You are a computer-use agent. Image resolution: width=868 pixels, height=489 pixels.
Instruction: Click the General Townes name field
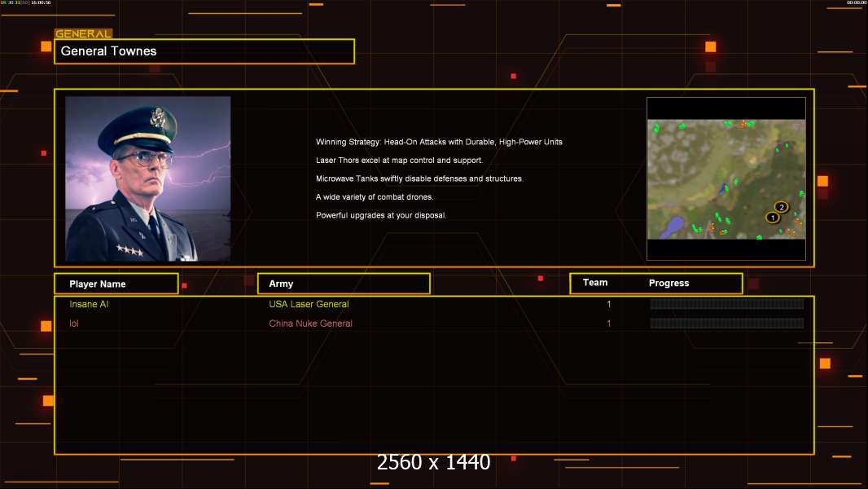tap(204, 51)
